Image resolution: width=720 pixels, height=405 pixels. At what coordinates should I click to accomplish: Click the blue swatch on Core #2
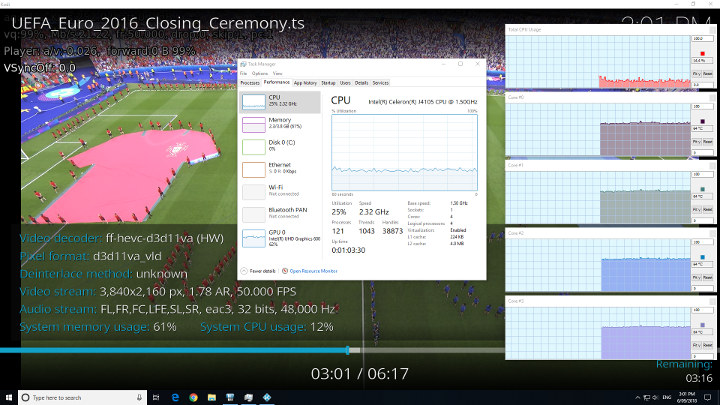(703, 257)
